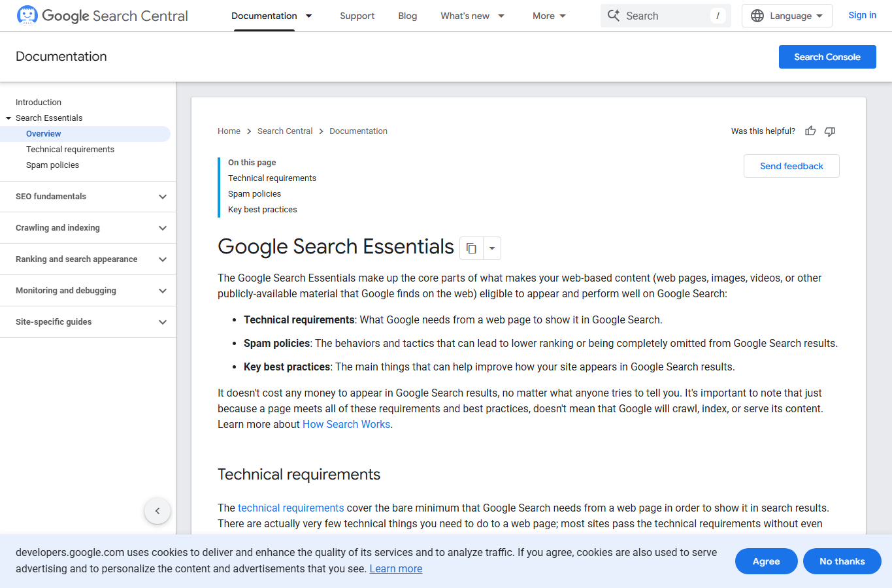Viewport: 892px width, 588px height.
Task: Go to Home breadcrumb
Action: pos(229,131)
